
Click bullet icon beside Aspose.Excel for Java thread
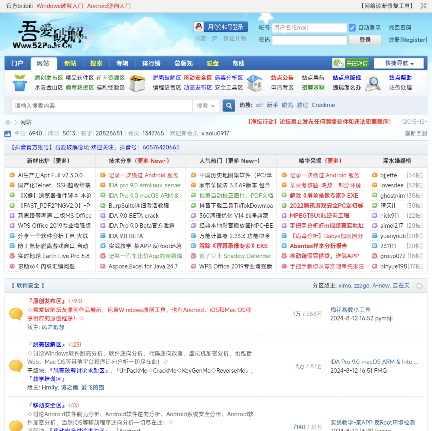click(x=103, y=266)
